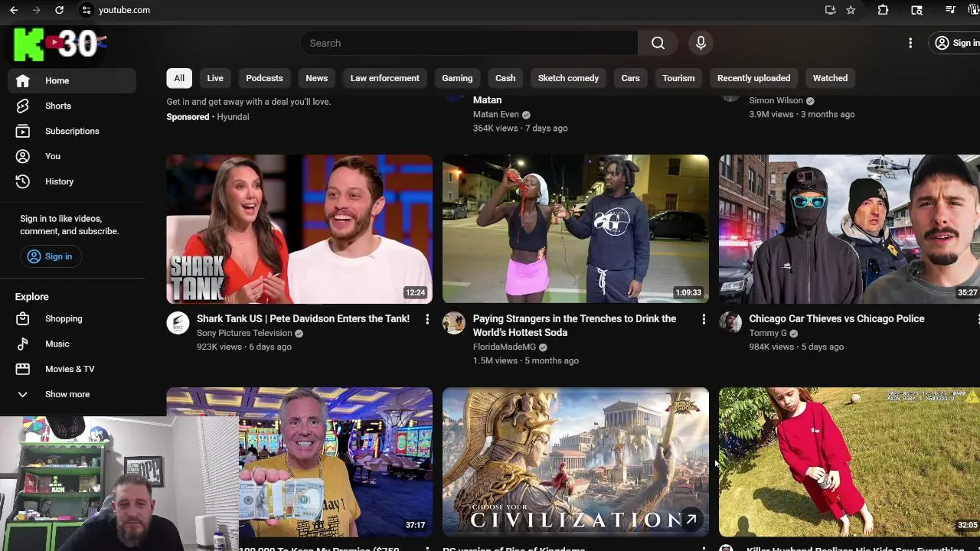Select the Live filter chip

coord(215,78)
